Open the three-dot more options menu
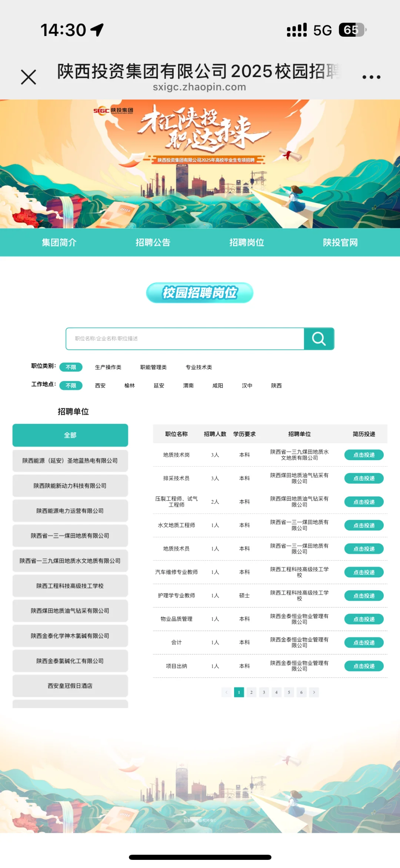The image size is (400, 868). point(371,77)
